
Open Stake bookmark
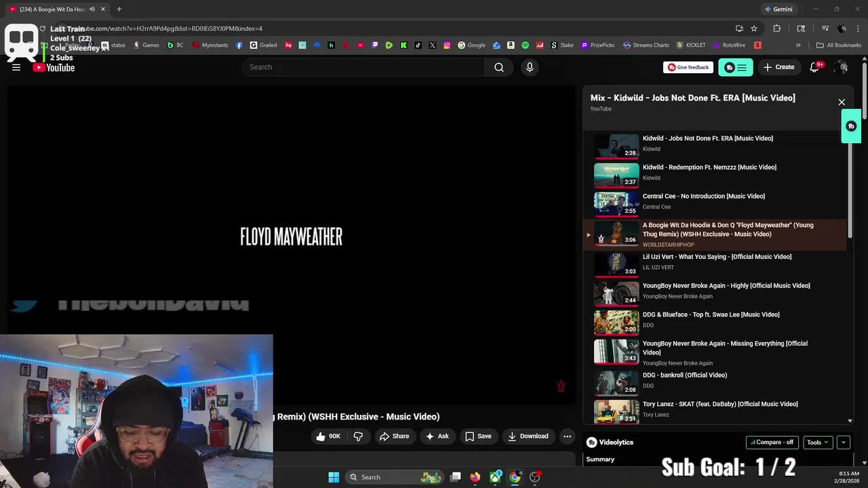[x=562, y=45]
